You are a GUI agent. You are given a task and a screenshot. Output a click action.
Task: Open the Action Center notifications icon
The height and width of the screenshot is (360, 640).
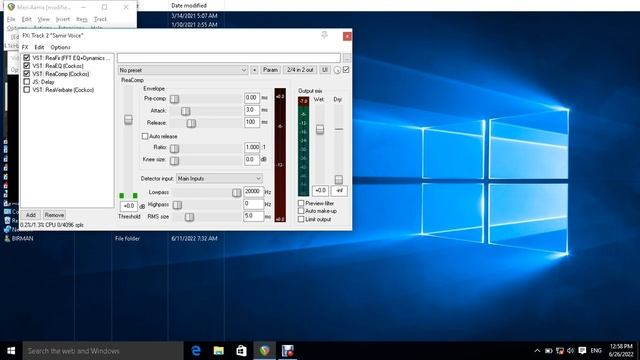(582, 351)
